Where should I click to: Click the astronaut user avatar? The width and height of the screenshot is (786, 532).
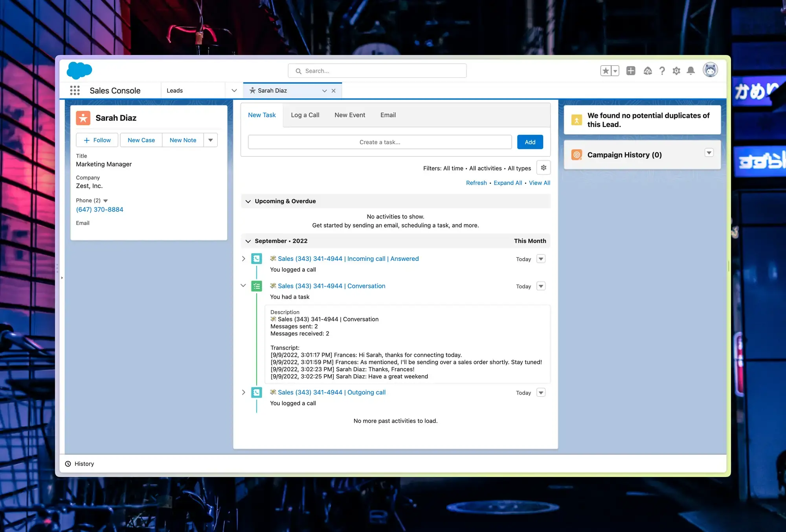coord(711,70)
